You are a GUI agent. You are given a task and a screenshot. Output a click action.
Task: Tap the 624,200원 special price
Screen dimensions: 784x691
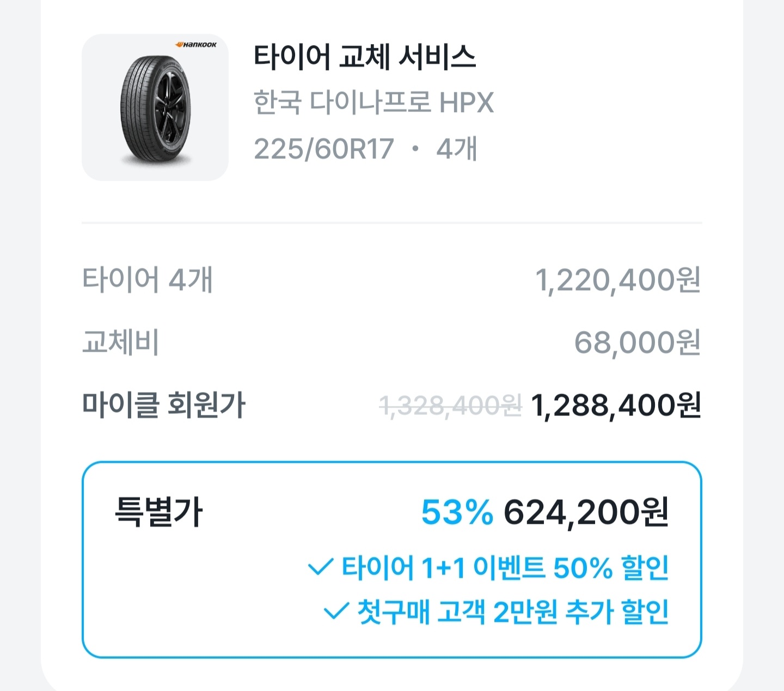(x=586, y=512)
